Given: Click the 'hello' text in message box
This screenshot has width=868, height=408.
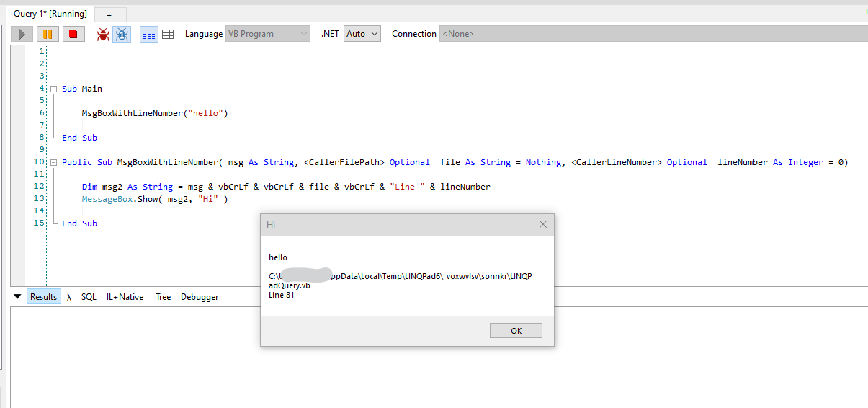Looking at the screenshot, I should (x=278, y=257).
